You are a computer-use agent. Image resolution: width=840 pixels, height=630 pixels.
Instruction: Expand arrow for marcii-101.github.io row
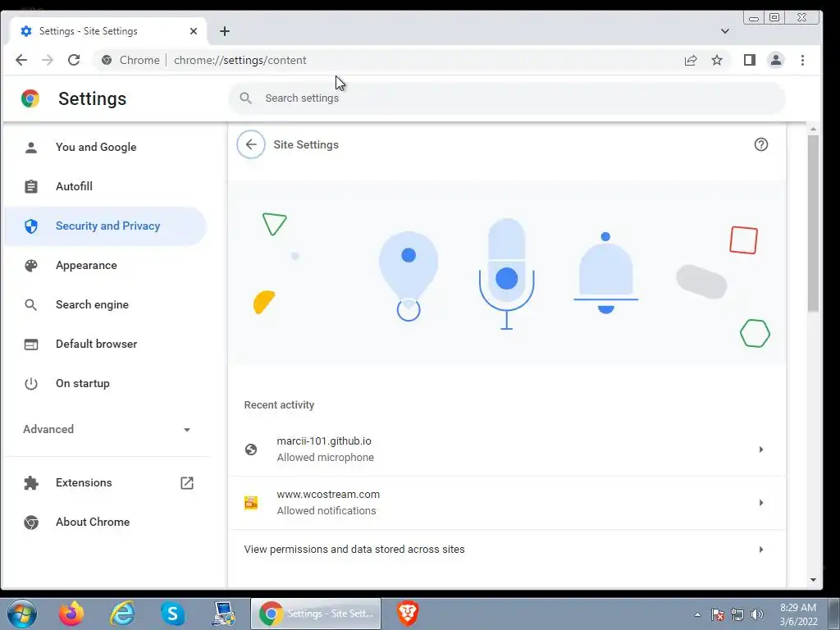[760, 450]
